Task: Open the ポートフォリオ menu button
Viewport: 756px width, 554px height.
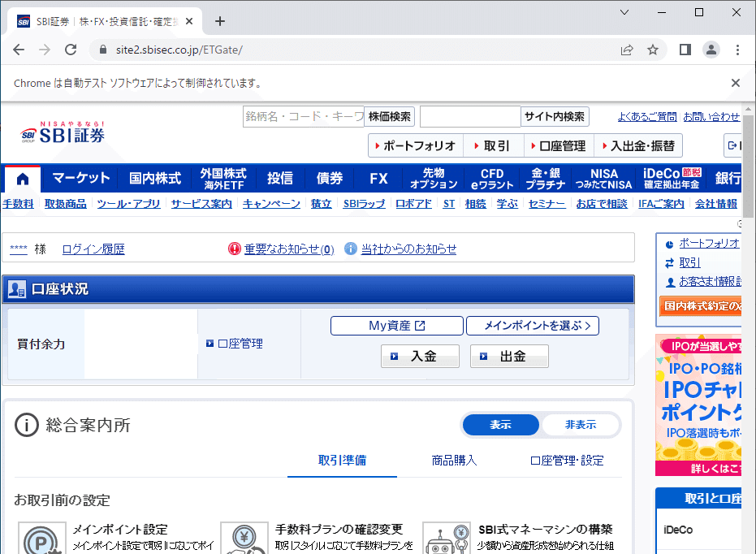Action: coord(416,145)
